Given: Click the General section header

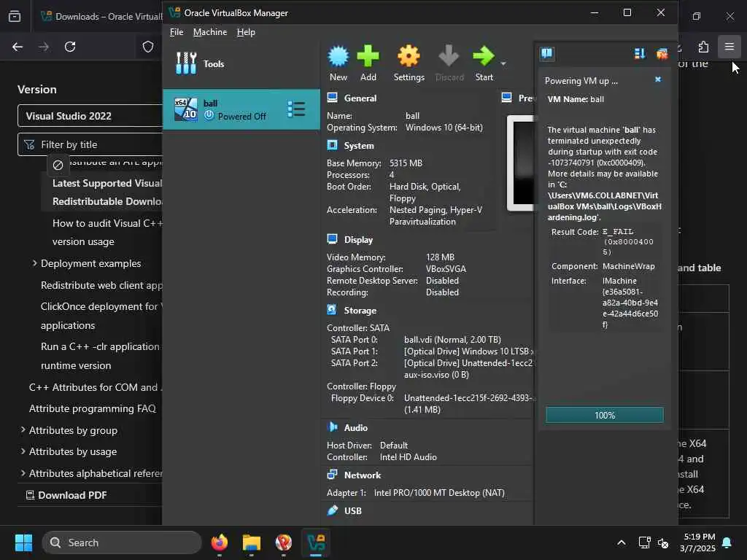Looking at the screenshot, I should coord(360,98).
